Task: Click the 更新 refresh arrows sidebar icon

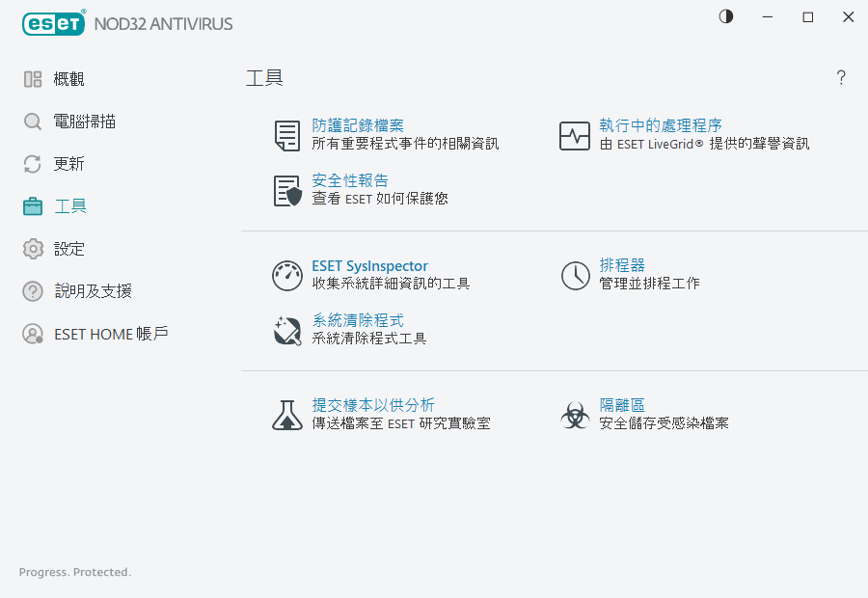Action: pyautogui.click(x=33, y=164)
